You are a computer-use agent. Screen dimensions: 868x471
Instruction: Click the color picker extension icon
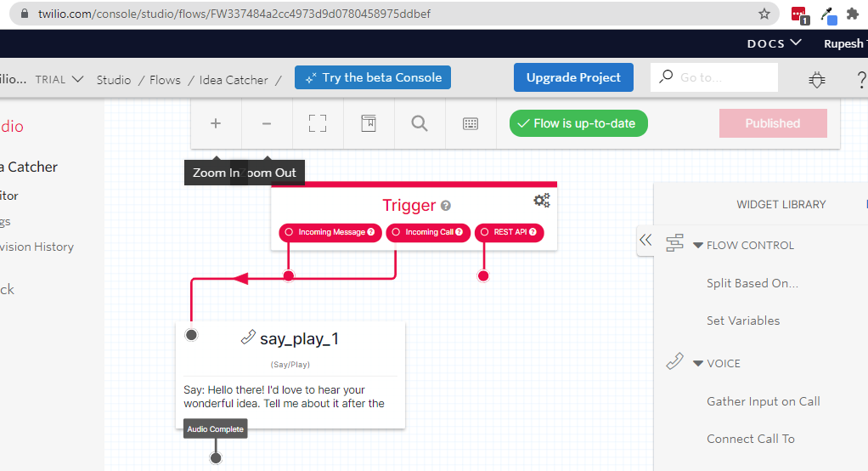pyautogui.click(x=829, y=15)
